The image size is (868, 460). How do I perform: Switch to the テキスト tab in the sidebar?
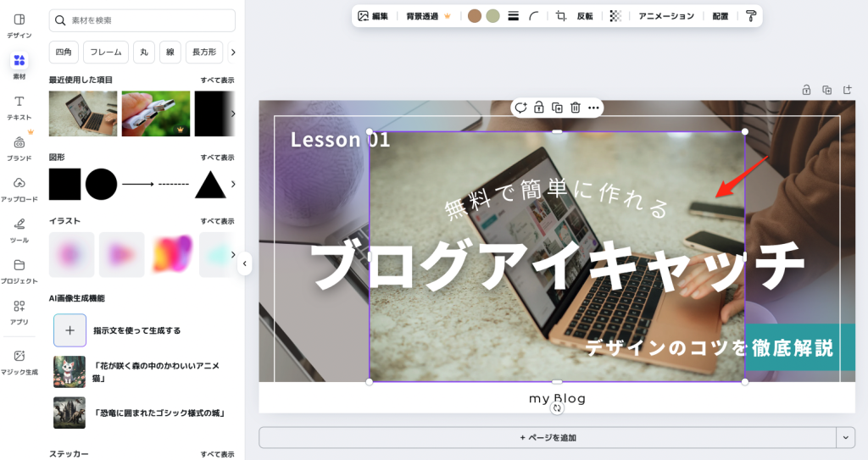pyautogui.click(x=19, y=107)
